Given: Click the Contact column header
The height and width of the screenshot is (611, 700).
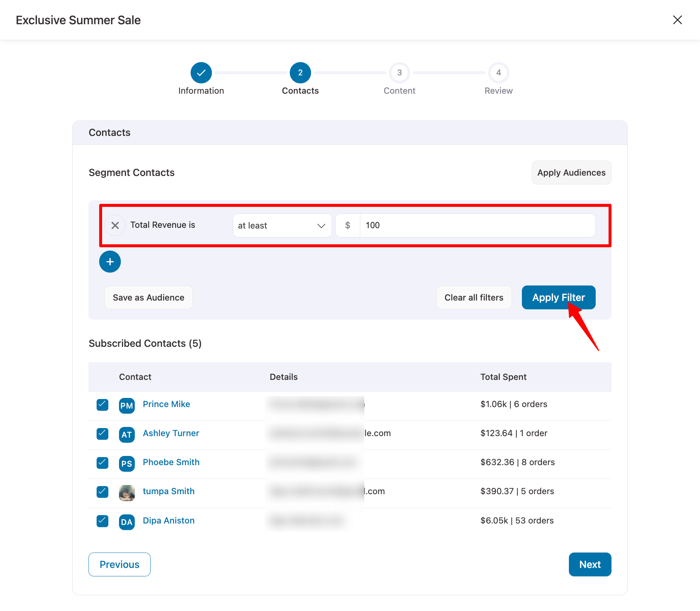Looking at the screenshot, I should 135,377.
